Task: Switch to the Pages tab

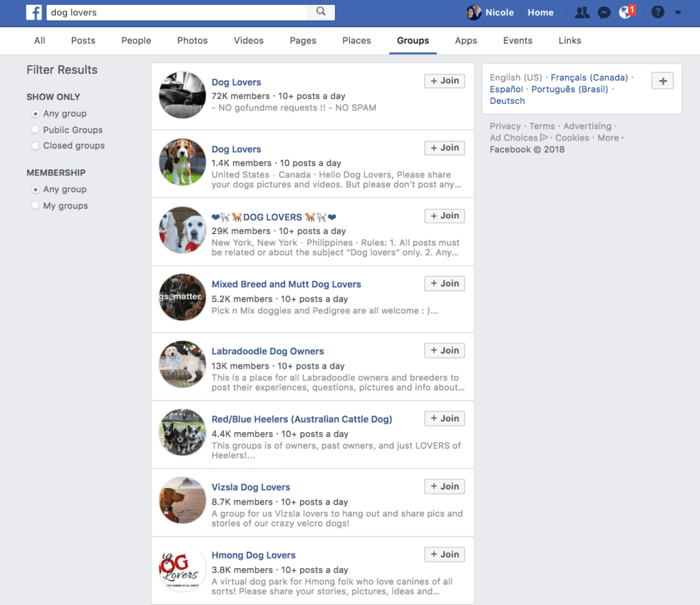Action: point(302,41)
